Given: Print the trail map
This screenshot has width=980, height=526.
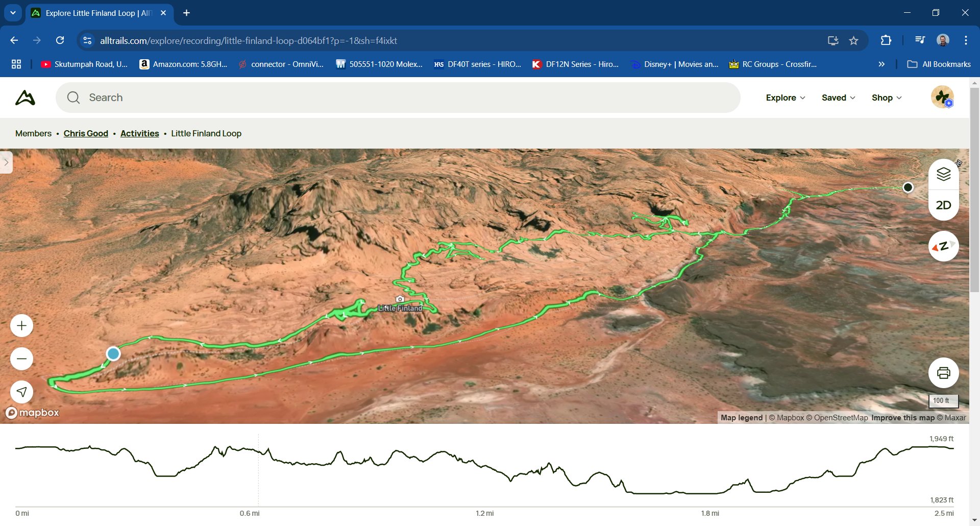Looking at the screenshot, I should click(943, 373).
